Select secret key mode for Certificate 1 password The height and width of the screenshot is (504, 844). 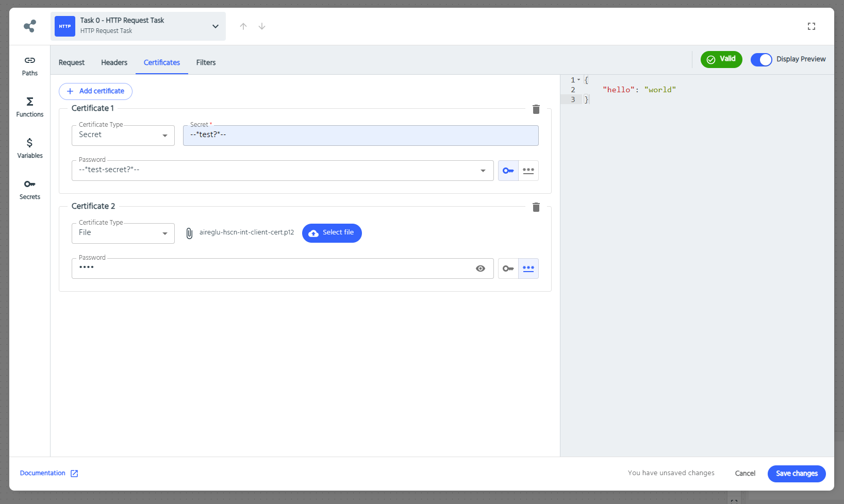[x=508, y=171]
